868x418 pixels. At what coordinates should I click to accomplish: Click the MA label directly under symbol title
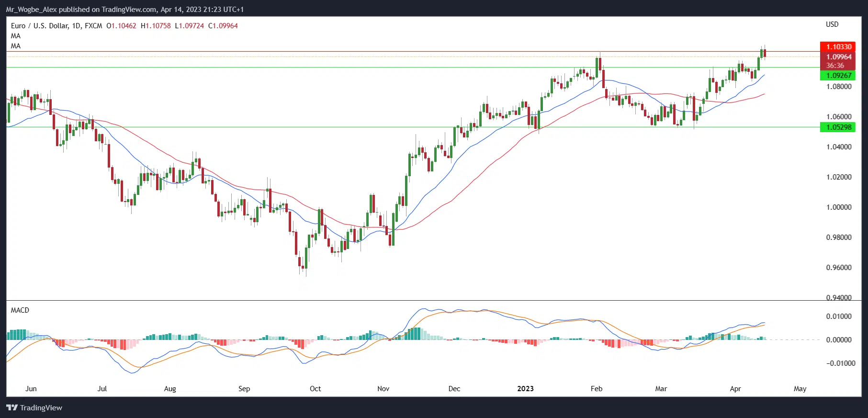click(x=16, y=36)
